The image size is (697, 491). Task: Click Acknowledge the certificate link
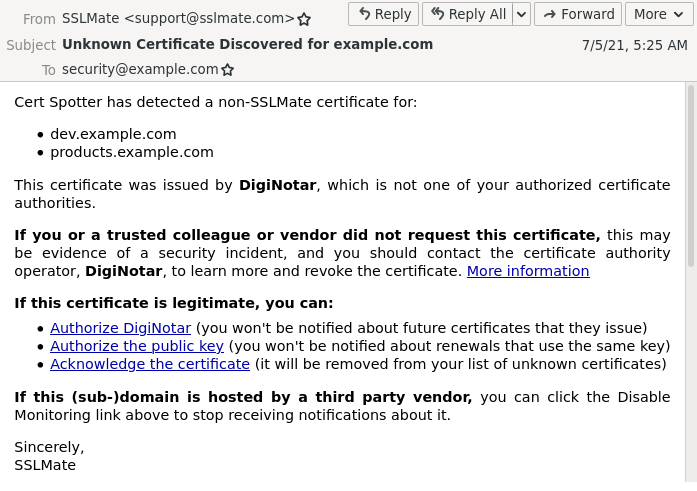[150, 364]
